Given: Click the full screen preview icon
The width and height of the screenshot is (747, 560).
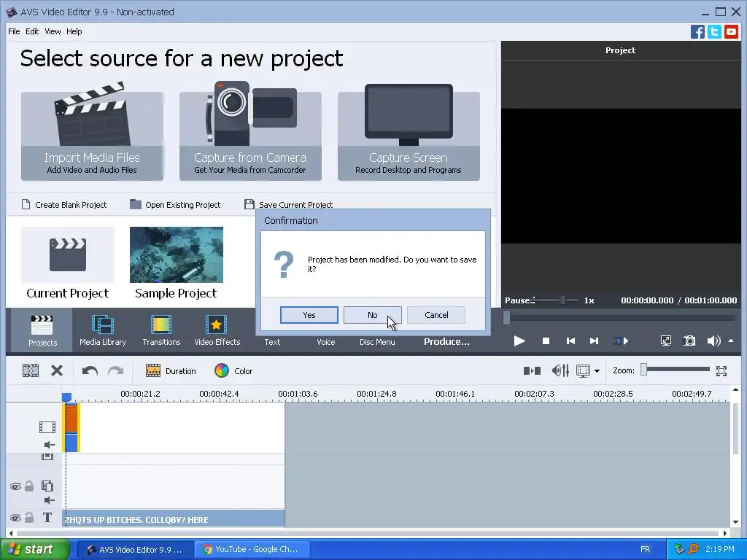Looking at the screenshot, I should [665, 341].
